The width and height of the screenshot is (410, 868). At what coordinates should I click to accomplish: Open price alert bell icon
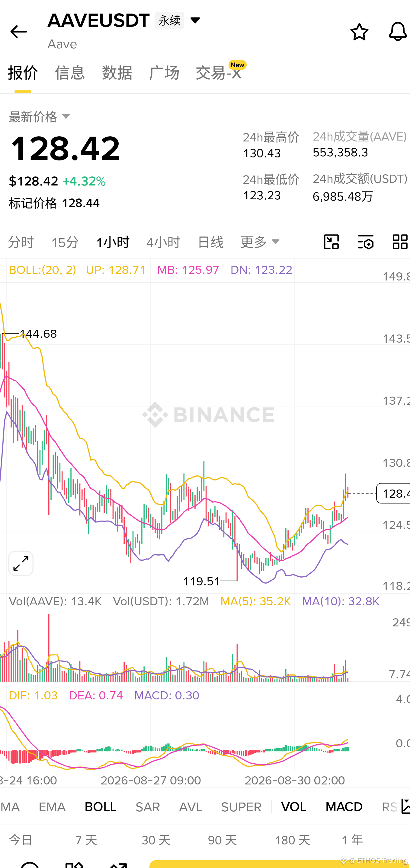(x=398, y=32)
